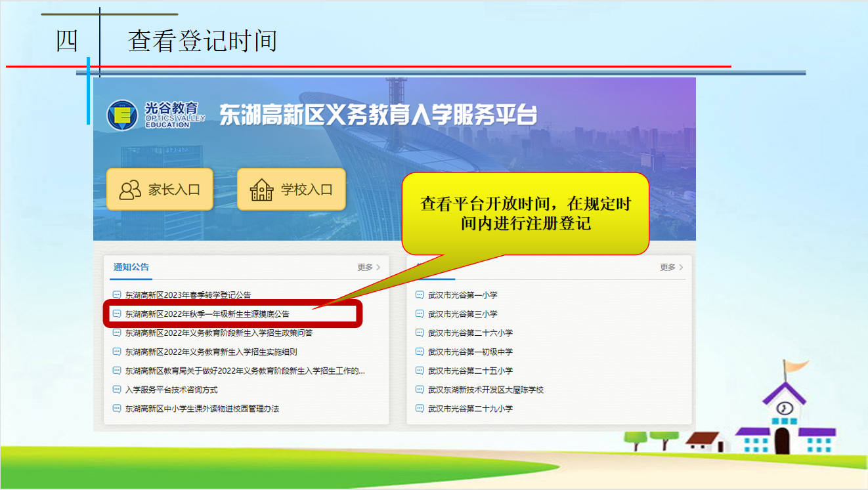Click the icon beside 武汉市光谷第一初级中学

[420, 352]
